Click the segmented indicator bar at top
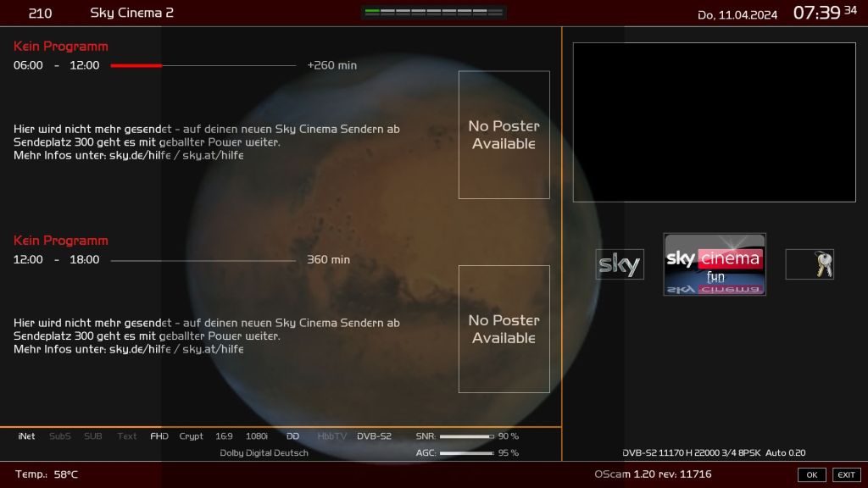 pos(433,12)
